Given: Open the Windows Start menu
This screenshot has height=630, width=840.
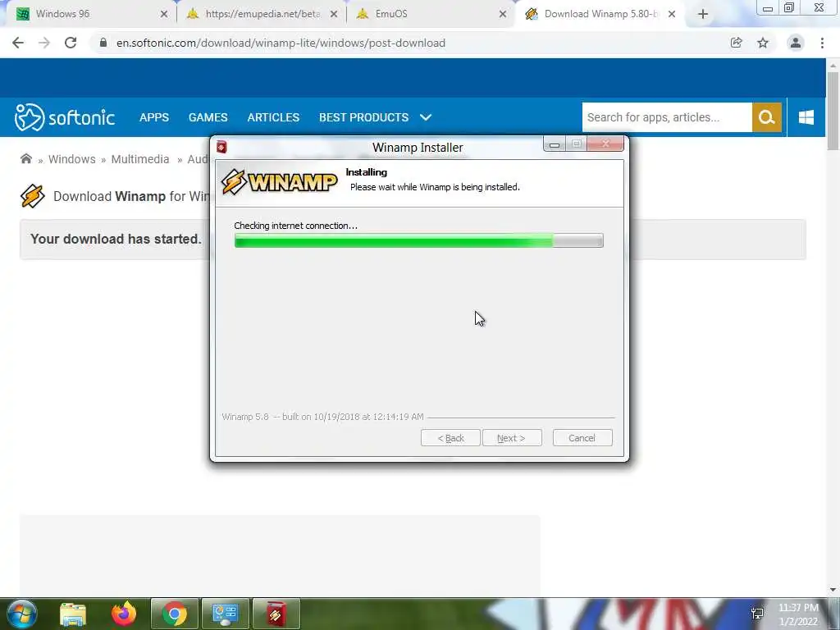Looking at the screenshot, I should pos(21,614).
